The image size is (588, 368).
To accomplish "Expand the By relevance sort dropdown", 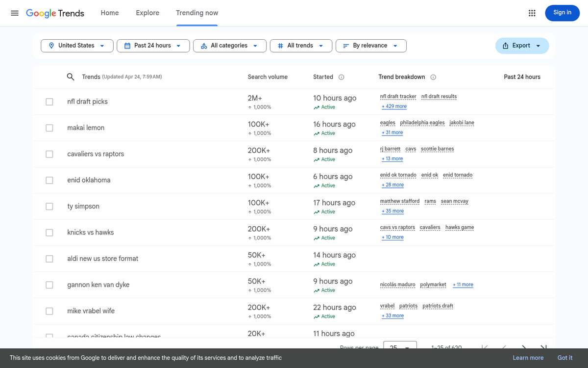I will [x=371, y=45].
